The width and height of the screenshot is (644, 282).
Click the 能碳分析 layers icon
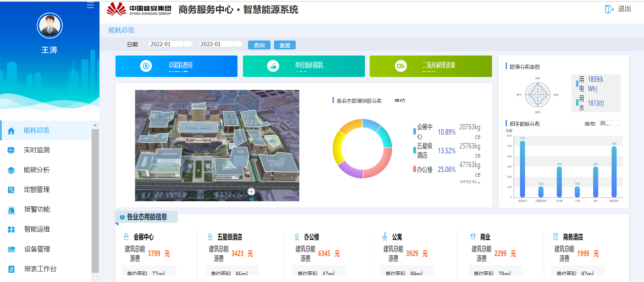[11, 170]
